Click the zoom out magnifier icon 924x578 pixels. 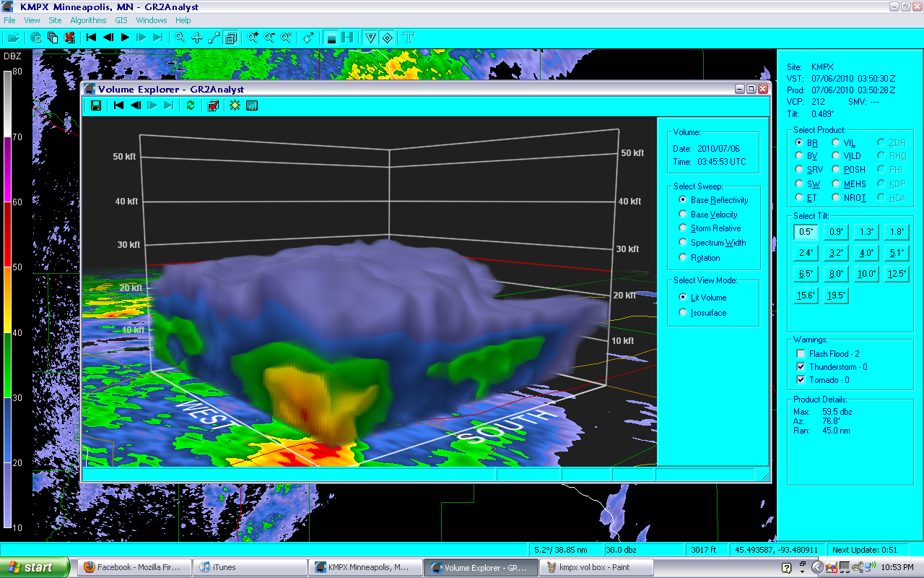(x=270, y=38)
